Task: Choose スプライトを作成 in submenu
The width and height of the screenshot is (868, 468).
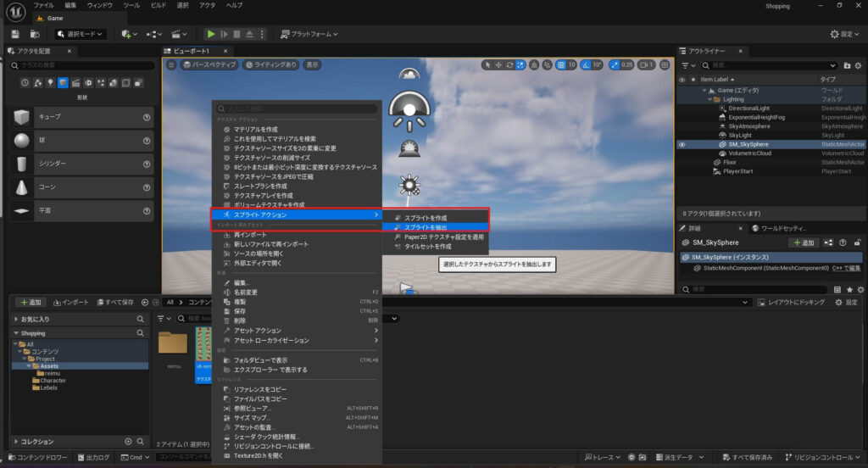Action: [426, 218]
